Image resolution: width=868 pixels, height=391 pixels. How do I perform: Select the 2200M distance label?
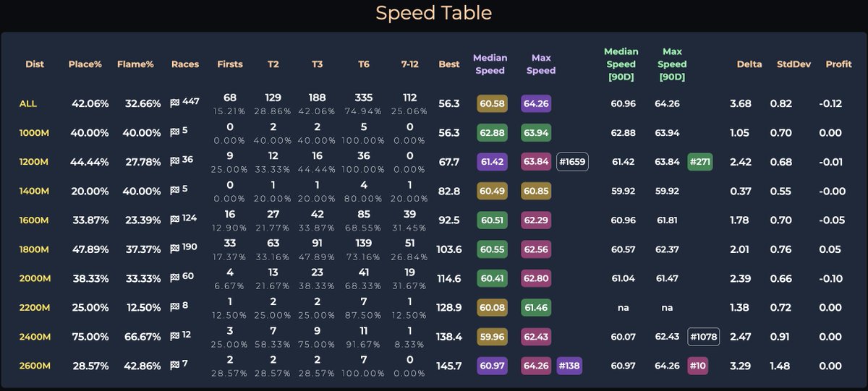[x=33, y=308]
